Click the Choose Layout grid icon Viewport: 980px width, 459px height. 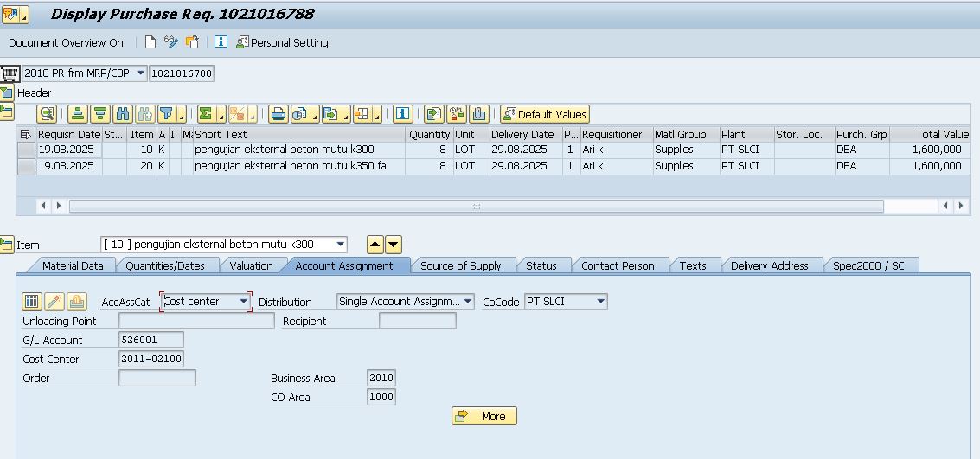tap(362, 113)
